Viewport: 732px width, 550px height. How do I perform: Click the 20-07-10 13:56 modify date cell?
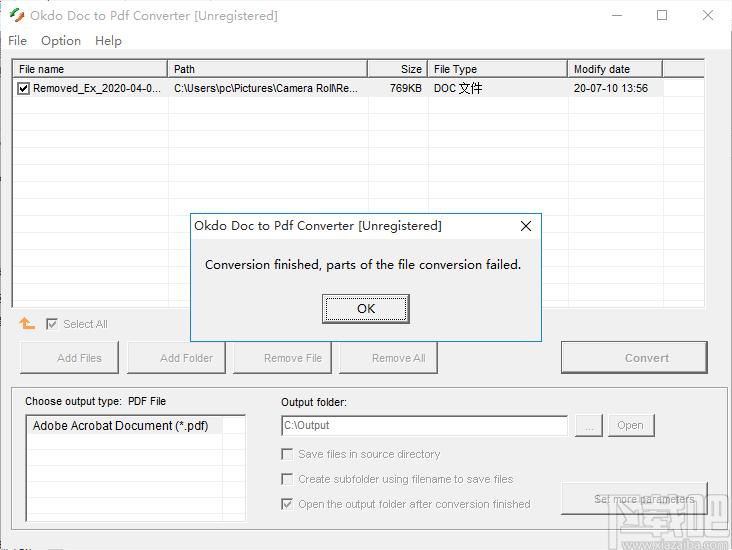(x=611, y=88)
